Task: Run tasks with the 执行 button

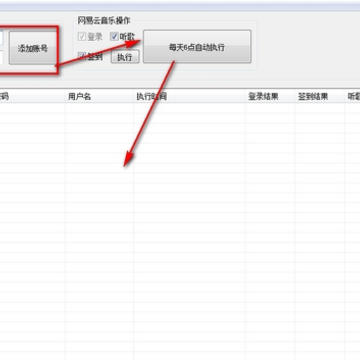Action: 125,57
